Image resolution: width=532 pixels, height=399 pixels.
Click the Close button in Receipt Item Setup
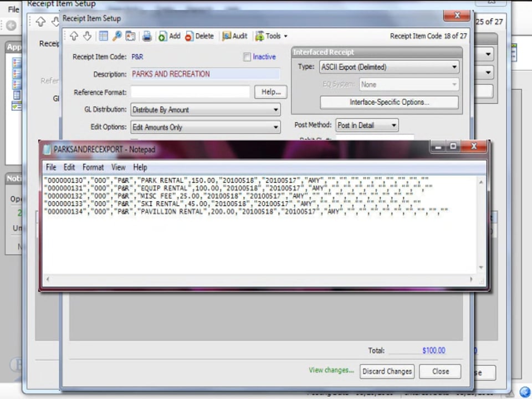tap(440, 371)
